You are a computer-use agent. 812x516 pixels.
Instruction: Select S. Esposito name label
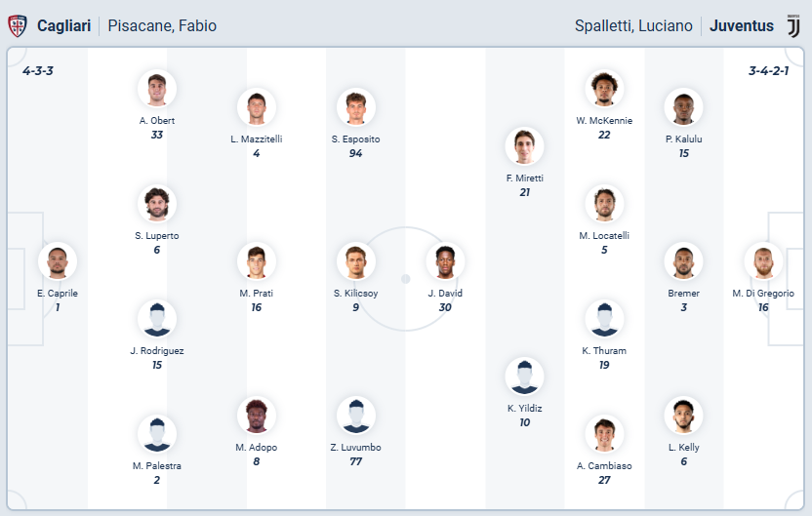click(355, 139)
